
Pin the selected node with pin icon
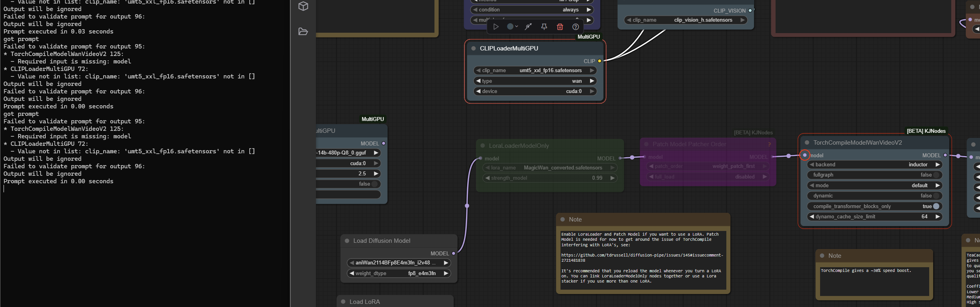point(544,27)
